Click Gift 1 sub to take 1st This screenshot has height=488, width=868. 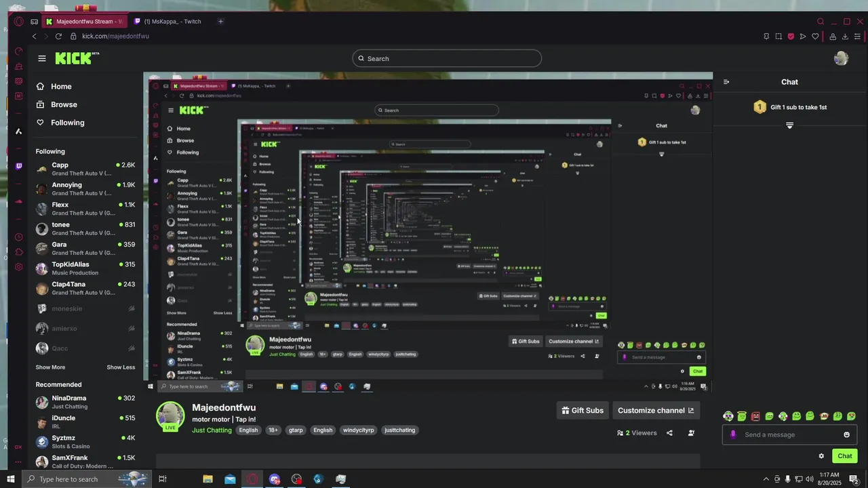tap(790, 107)
